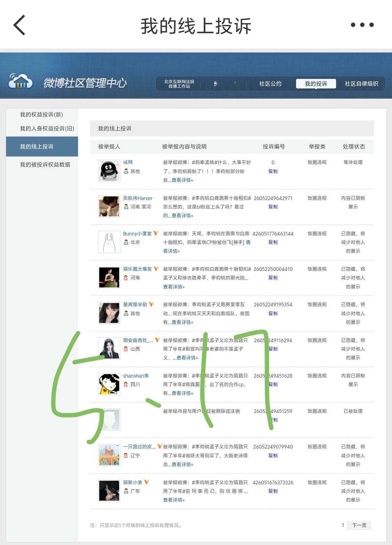View details of 戒网 reported post
The height and width of the screenshot is (545, 392).
[x=182, y=180]
